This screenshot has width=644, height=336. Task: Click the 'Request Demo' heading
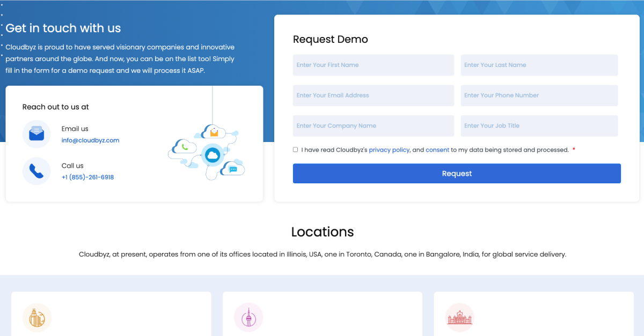[x=331, y=39]
